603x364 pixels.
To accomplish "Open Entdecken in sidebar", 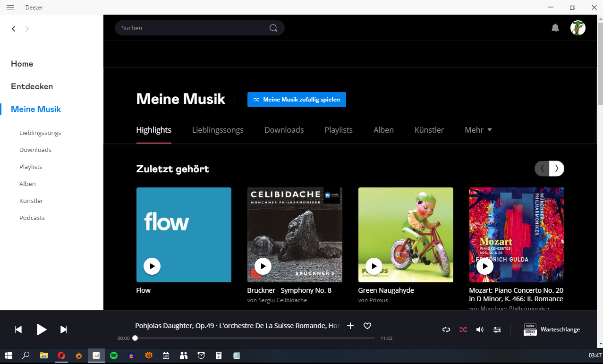I will click(32, 86).
